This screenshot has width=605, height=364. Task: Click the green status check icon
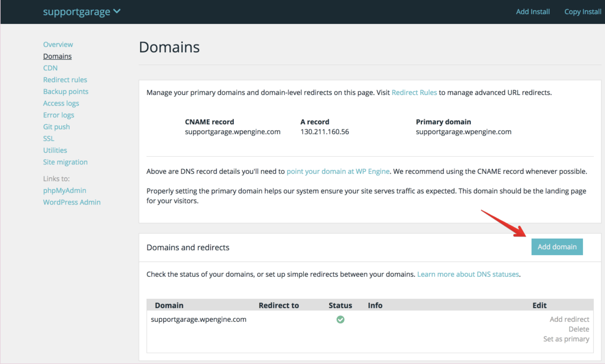pos(340,319)
